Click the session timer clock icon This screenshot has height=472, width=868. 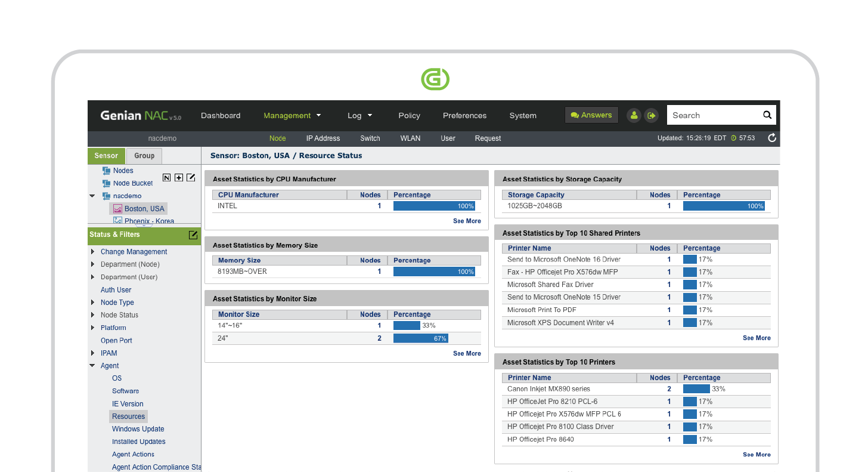[733, 138]
